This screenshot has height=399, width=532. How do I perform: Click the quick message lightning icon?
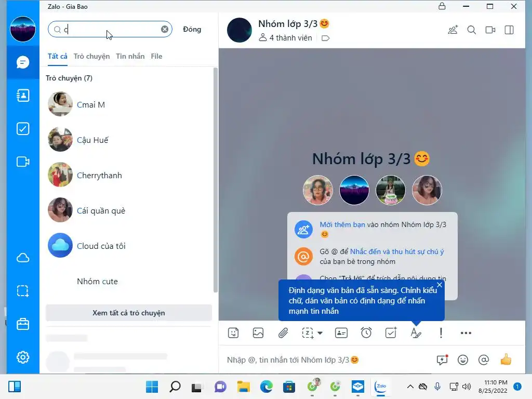click(x=443, y=360)
